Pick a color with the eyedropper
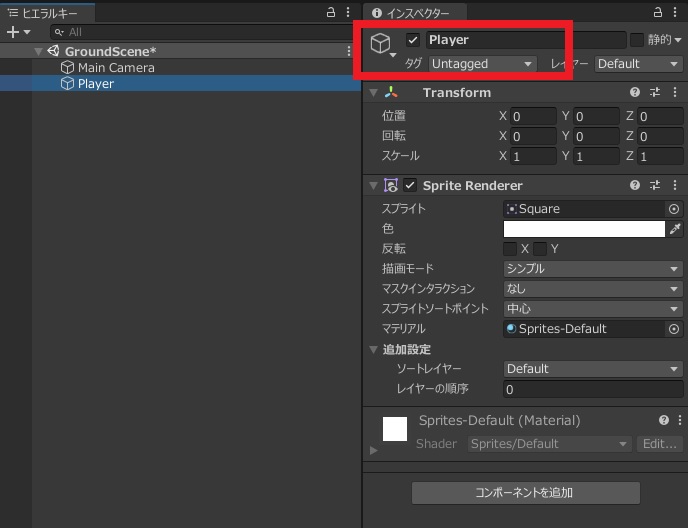This screenshot has height=528, width=688. [675, 229]
